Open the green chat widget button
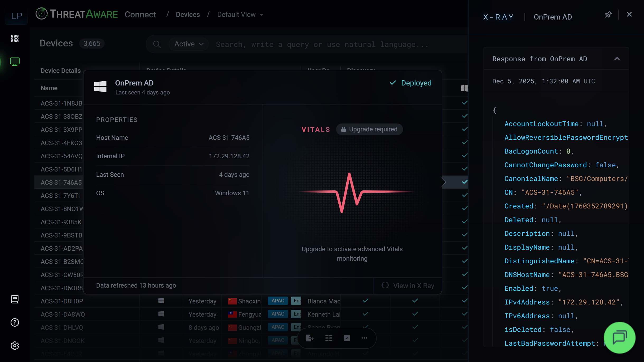The height and width of the screenshot is (362, 644). click(x=619, y=337)
